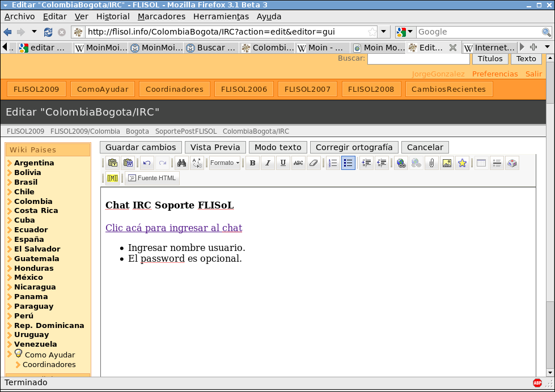Screen dimensions: 555x392
Task: Click the remove link icon
Action: coord(416,163)
